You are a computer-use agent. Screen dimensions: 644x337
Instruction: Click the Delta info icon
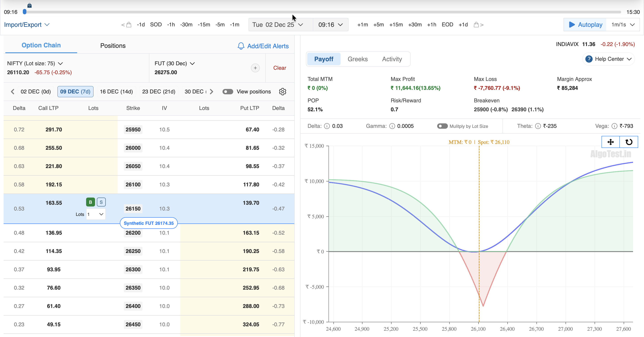327,126
